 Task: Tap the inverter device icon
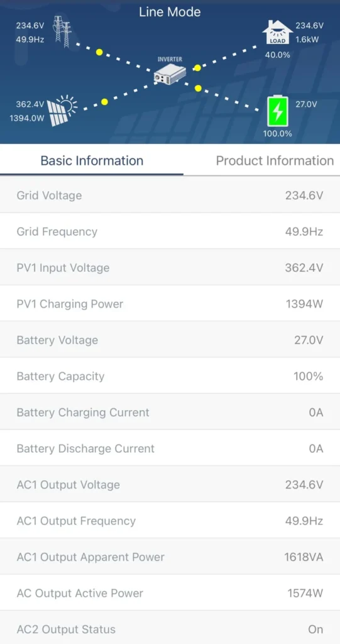[170, 73]
